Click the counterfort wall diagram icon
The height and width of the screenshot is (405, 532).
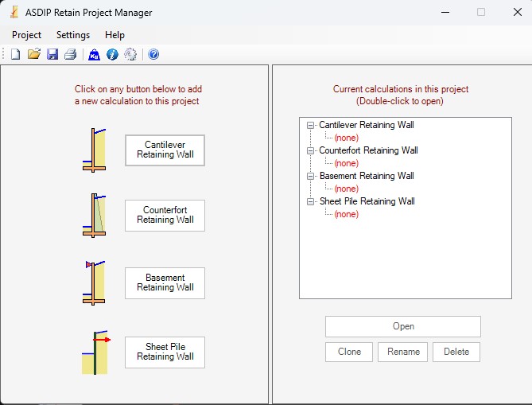pos(94,215)
